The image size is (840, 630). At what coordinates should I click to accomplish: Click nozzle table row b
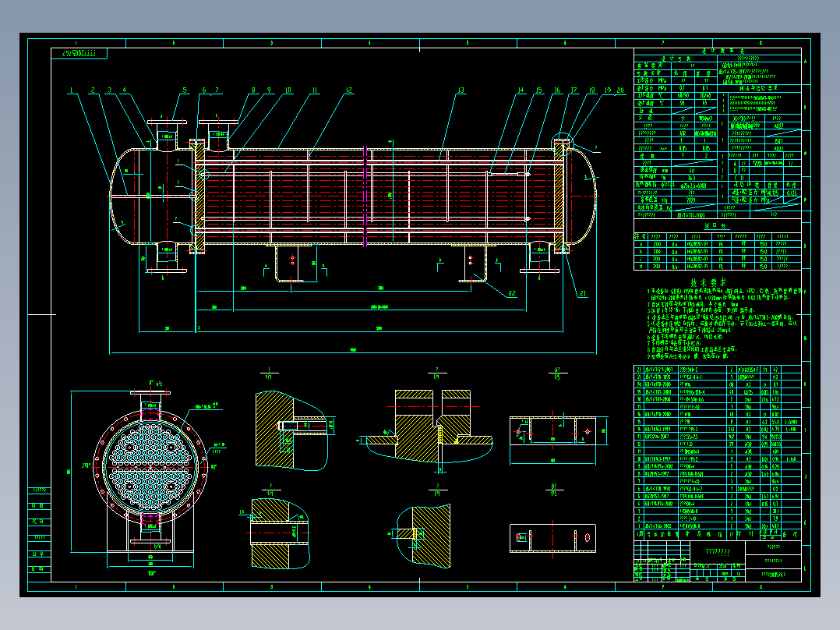[718, 252]
